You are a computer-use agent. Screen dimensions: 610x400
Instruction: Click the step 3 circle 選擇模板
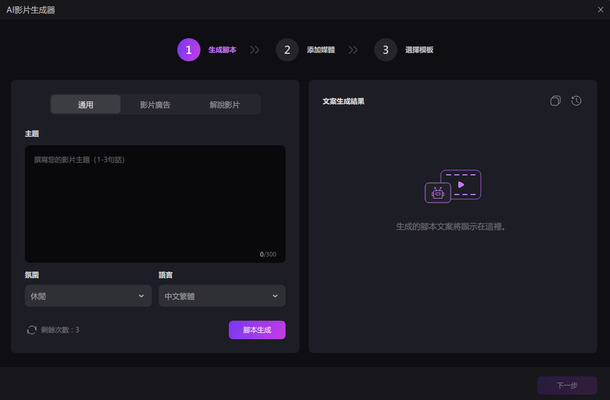click(386, 50)
